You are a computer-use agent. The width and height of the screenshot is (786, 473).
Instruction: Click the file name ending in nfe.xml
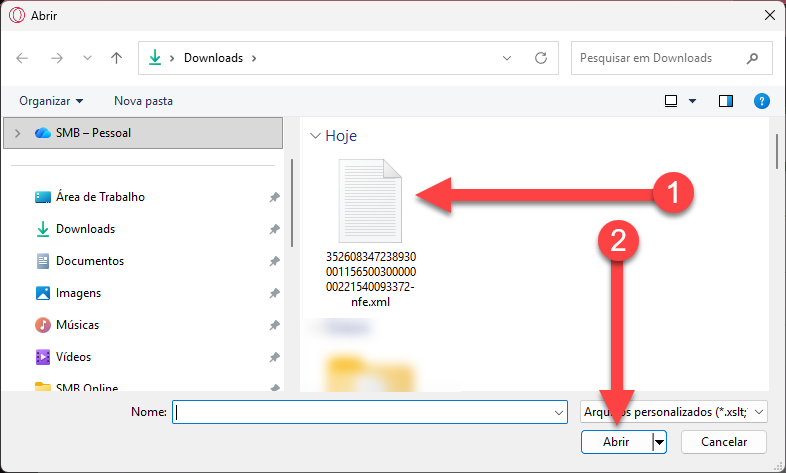tap(370, 280)
